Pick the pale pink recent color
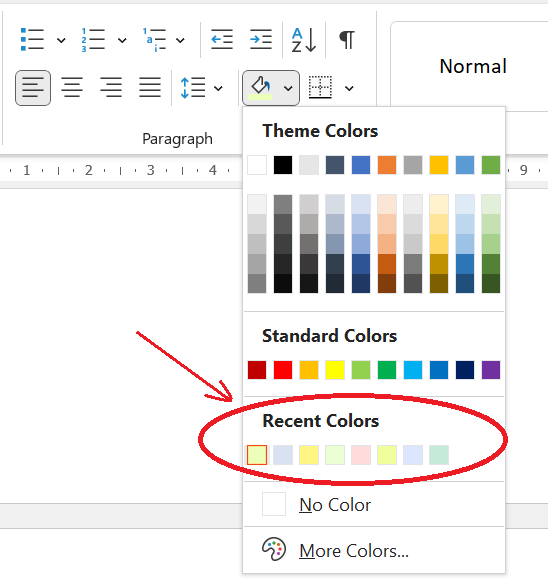This screenshot has height=586, width=548. (361, 455)
